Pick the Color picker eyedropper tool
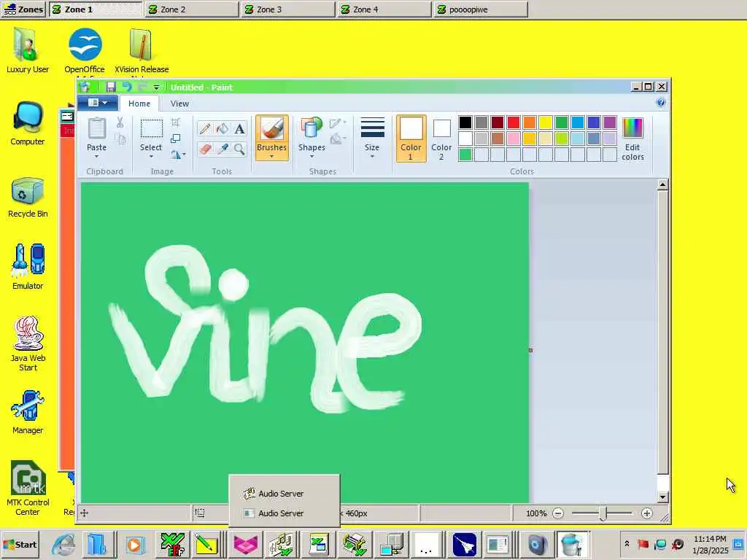Image resolution: width=747 pixels, height=560 pixels. pos(222,149)
